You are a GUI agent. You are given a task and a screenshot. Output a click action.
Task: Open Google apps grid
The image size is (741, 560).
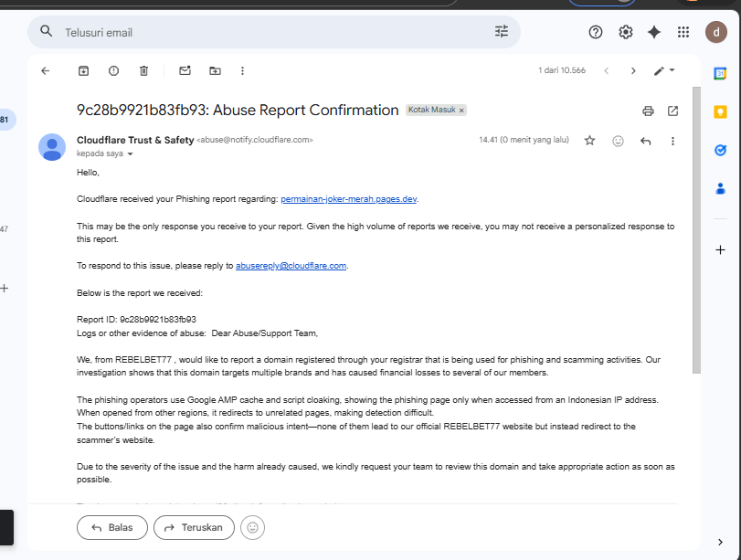pyautogui.click(x=683, y=32)
